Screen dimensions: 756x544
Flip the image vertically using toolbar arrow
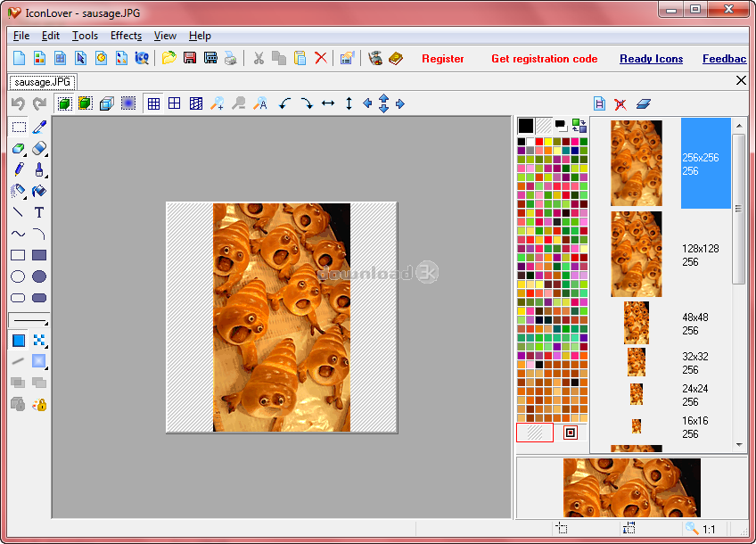pyautogui.click(x=349, y=103)
